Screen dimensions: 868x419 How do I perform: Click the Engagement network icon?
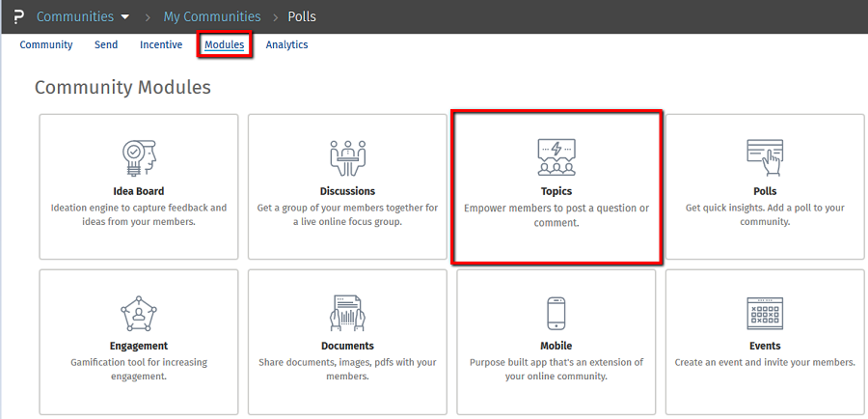point(139,313)
